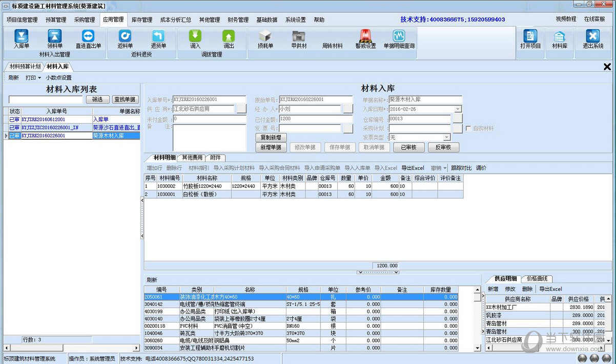Open the 警戒设置 alarm icon
Image resolution: width=616 pixels, height=364 pixels.
click(x=365, y=39)
